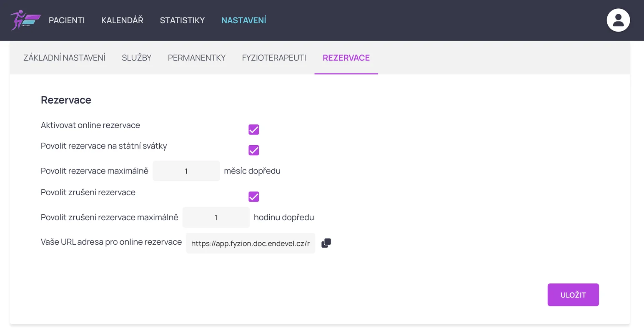Image resolution: width=644 pixels, height=333 pixels.
Task: Switch to the Služby tab
Action: coord(136,58)
